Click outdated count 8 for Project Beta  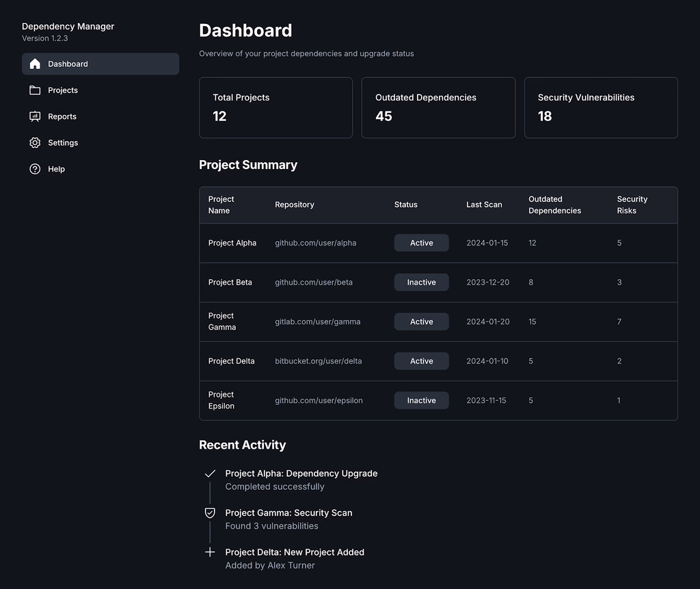tap(530, 283)
